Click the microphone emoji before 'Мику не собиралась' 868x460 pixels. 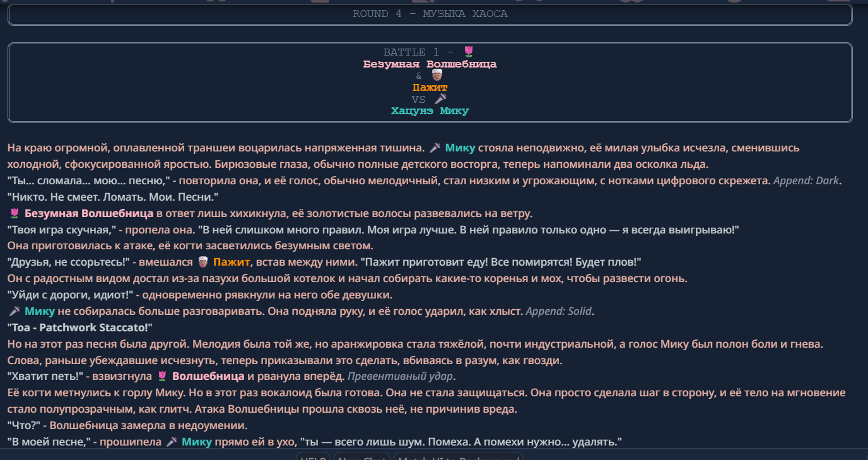[x=15, y=311]
